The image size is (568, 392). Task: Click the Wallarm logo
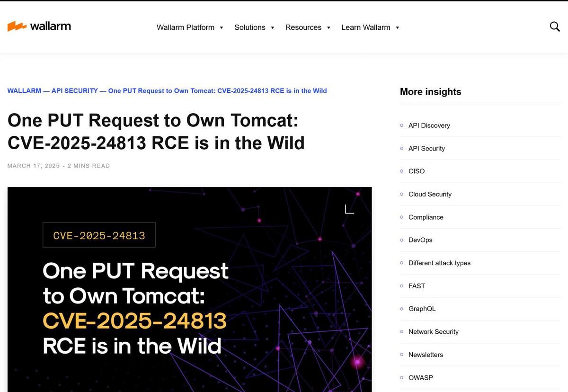coord(39,27)
